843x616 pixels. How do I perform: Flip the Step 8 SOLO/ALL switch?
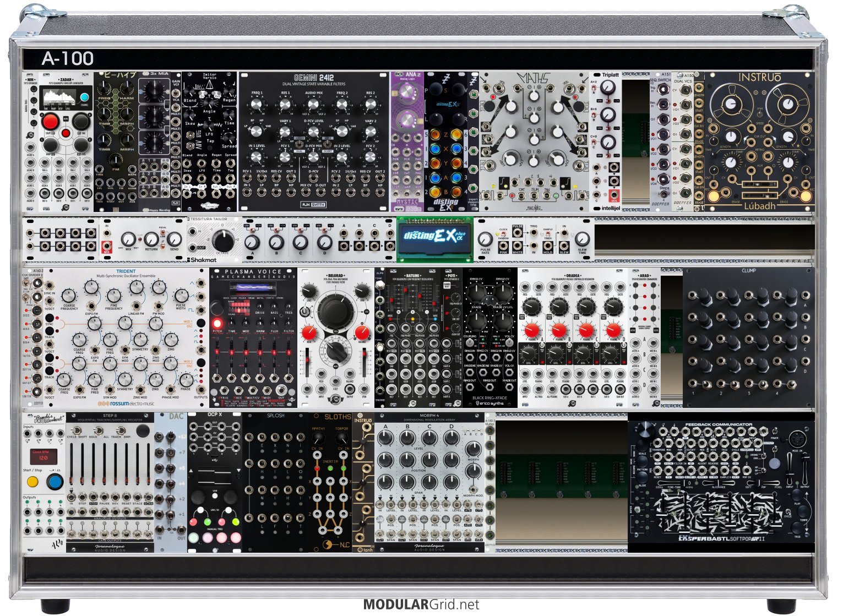click(100, 430)
